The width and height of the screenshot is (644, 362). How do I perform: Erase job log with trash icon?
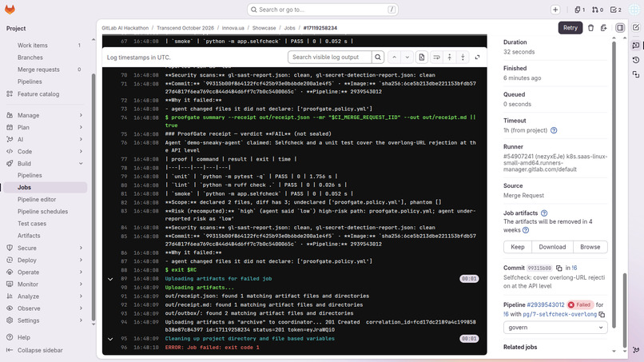coord(590,27)
